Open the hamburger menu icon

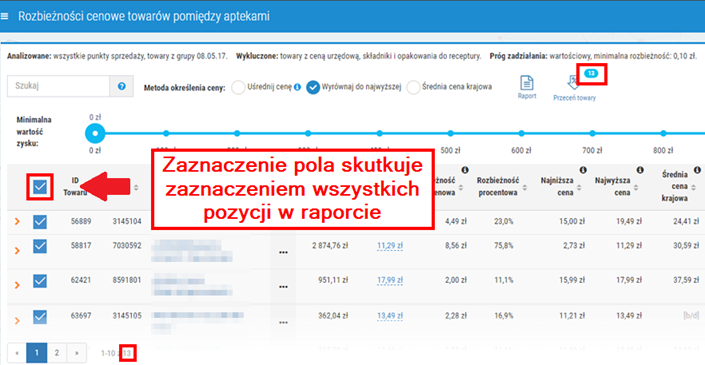click(4, 17)
